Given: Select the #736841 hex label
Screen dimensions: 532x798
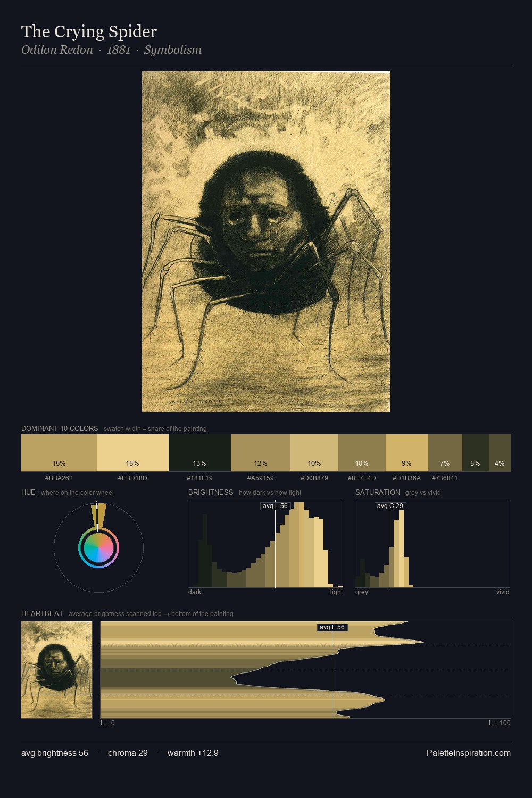Looking at the screenshot, I should pos(445,478).
